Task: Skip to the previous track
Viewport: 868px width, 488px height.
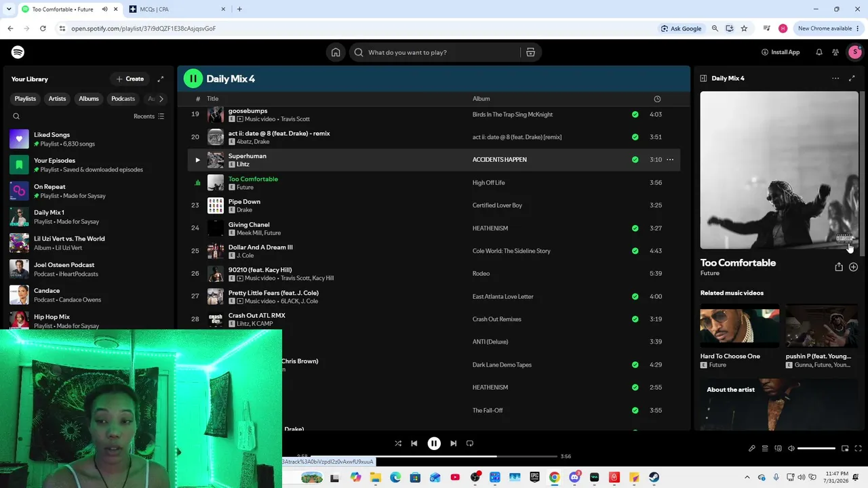Action: (414, 443)
